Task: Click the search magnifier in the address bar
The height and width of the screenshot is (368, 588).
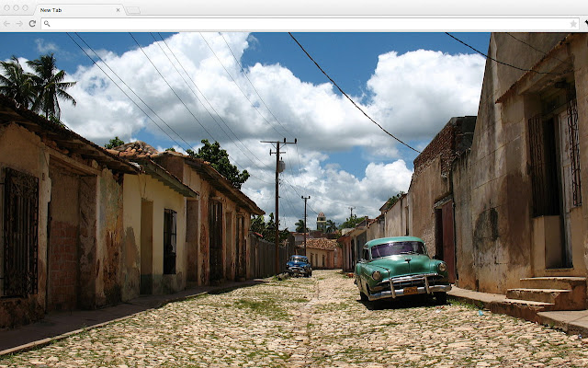Action: coord(47,24)
